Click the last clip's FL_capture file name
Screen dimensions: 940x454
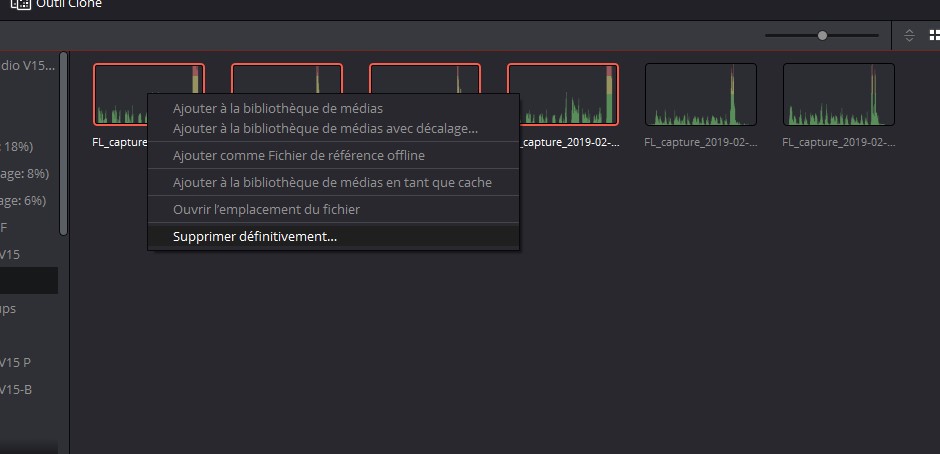(839, 143)
